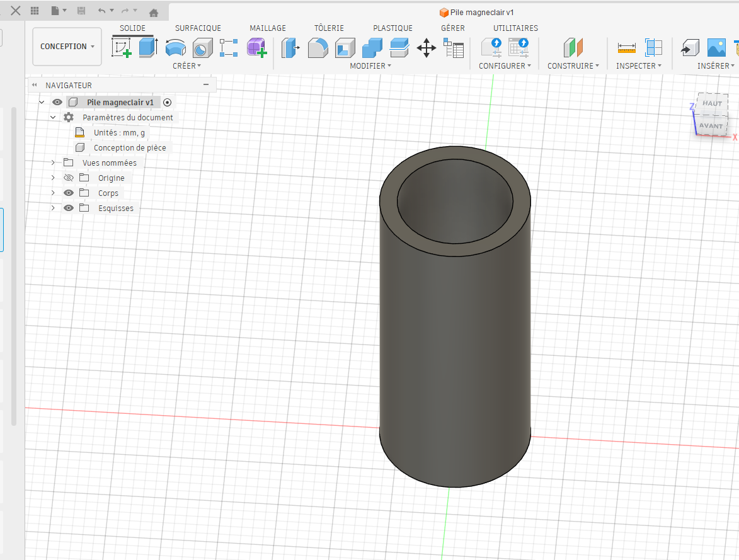Open the MODIFIER dropdown menu
This screenshot has height=560, width=739.
pos(370,66)
